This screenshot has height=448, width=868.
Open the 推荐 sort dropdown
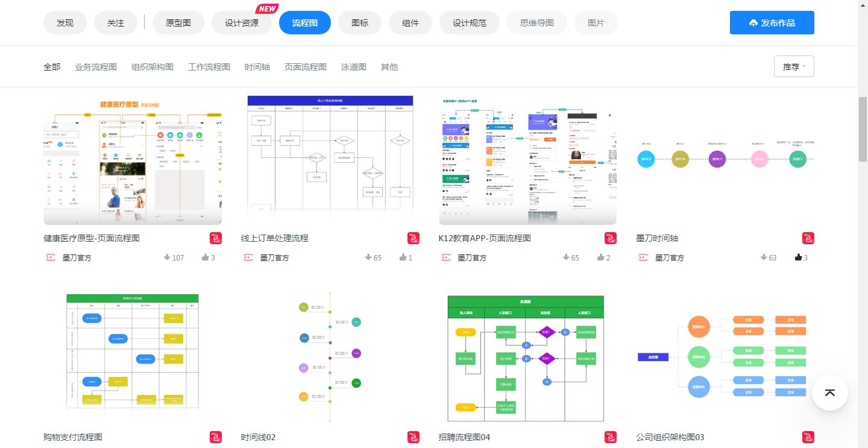pyautogui.click(x=794, y=66)
